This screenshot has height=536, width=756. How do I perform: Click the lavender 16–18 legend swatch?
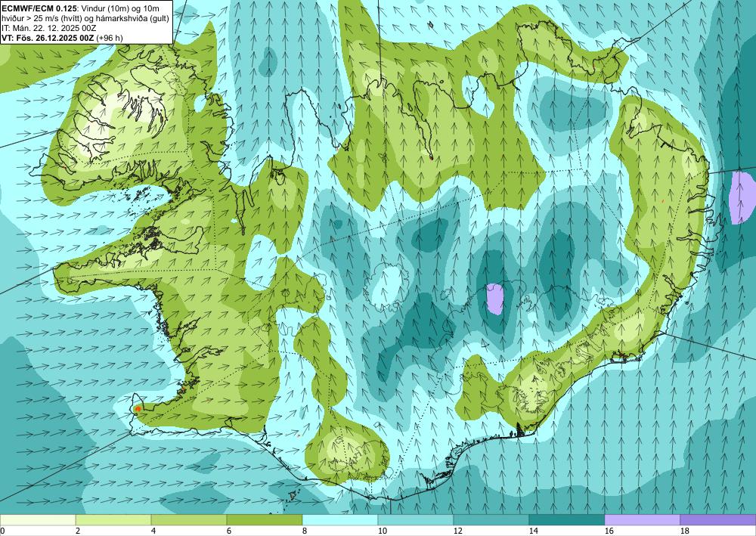click(642, 520)
